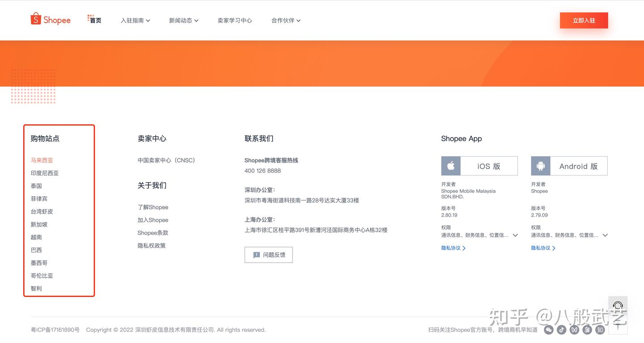This screenshot has width=644, height=343.
Task: Open the 印度尼西亚 shopping site link
Action: [x=45, y=173]
